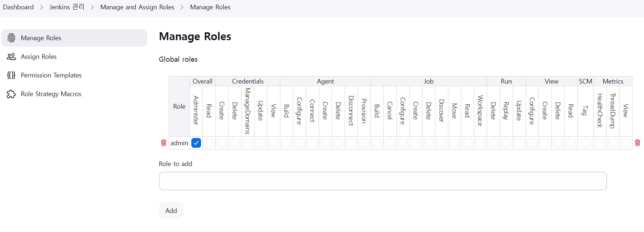Open Jenkins 관리 breadcrumb

coord(67,7)
